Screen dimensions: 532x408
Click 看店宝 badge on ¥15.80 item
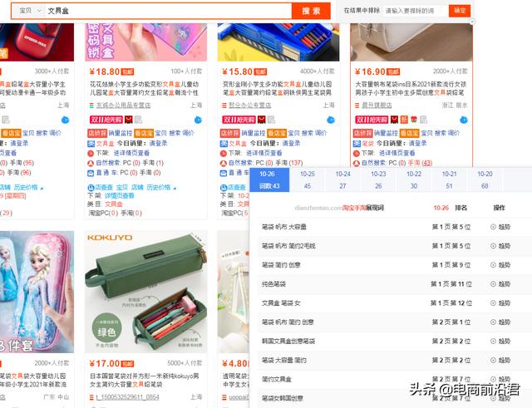point(277,133)
